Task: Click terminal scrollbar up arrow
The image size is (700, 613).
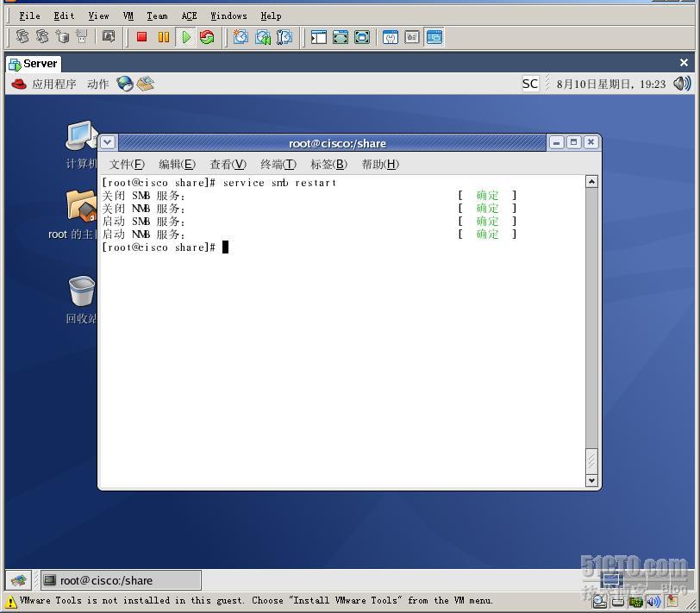Action: pos(591,182)
